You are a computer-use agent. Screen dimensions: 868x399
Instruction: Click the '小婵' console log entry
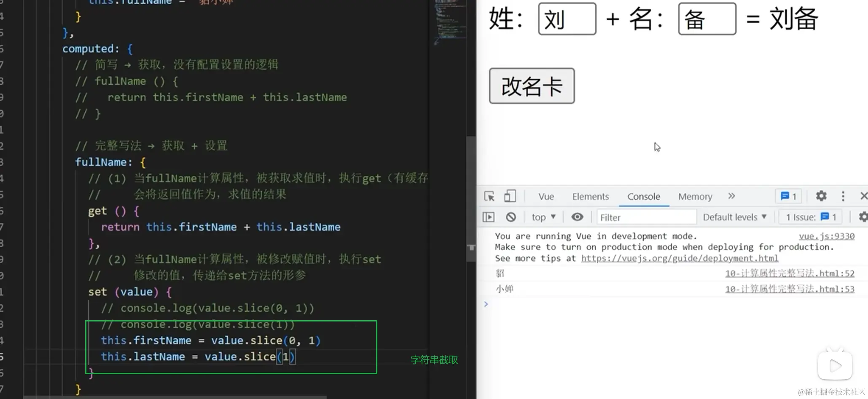click(x=505, y=289)
